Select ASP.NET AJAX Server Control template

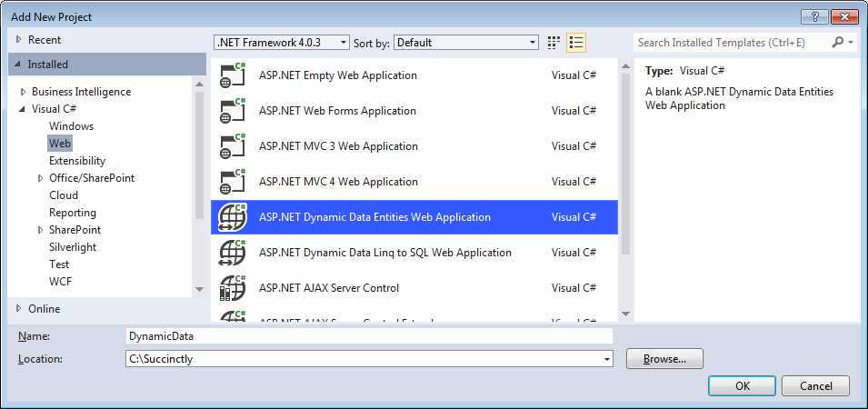[414, 288]
